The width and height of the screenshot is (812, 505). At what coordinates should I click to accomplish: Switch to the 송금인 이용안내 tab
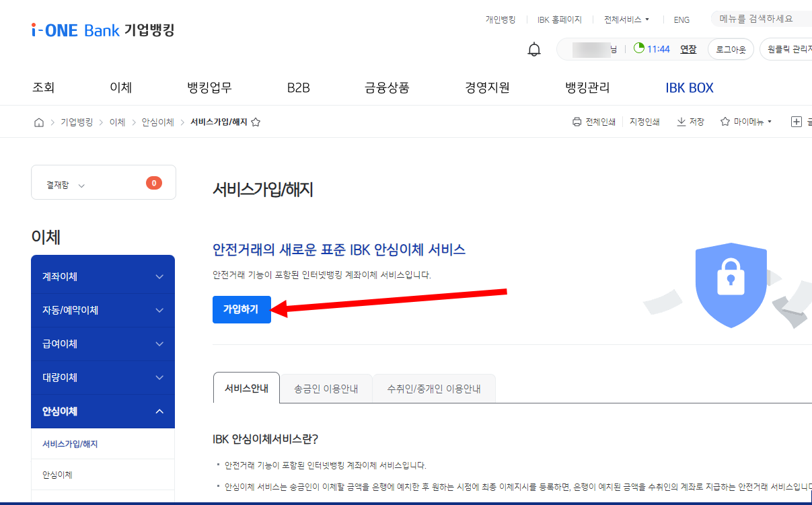coord(326,388)
